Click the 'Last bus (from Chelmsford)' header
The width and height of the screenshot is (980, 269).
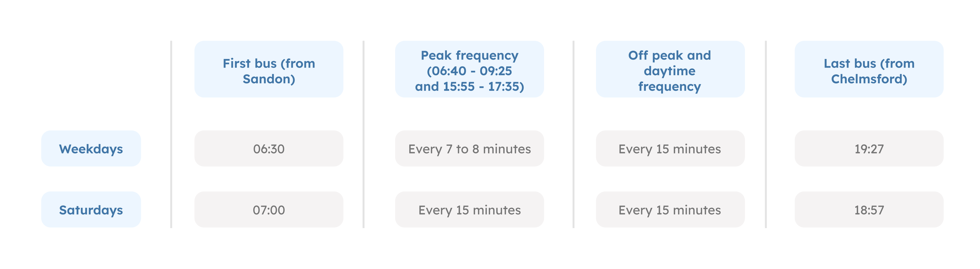869,71
